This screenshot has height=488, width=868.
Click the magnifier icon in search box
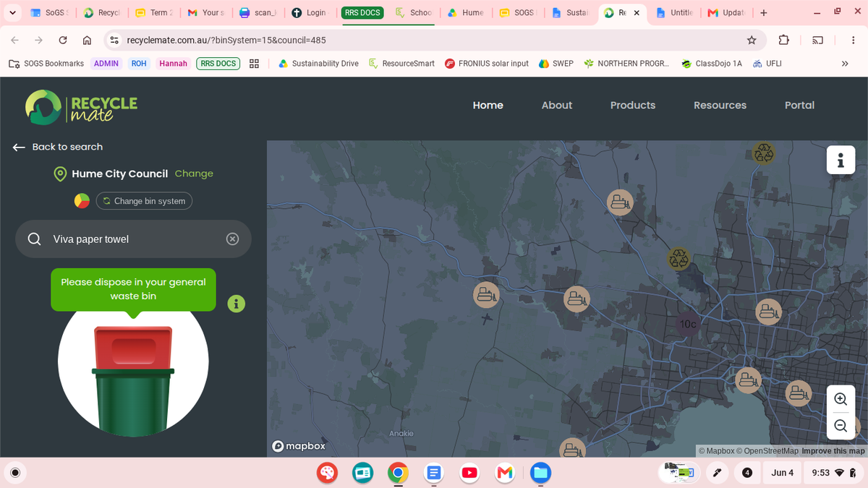[34, 239]
